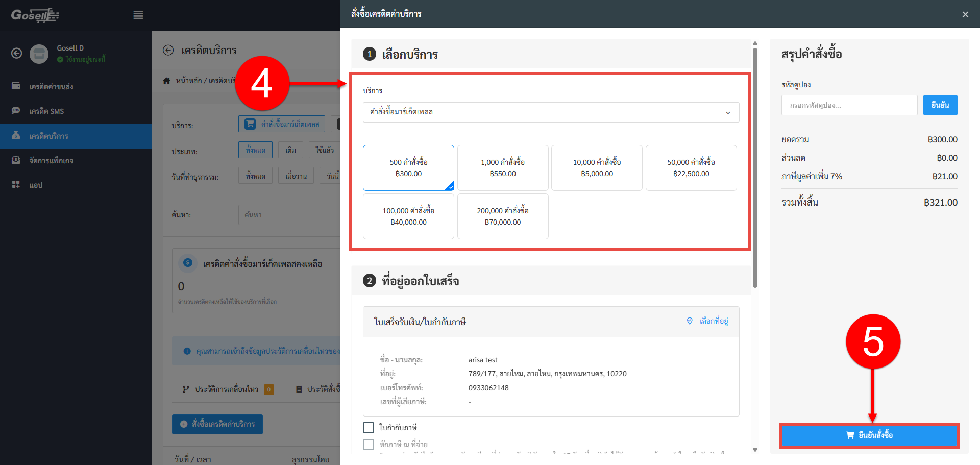
Task: Click the back arrow beside Gosell D
Action: [17, 53]
